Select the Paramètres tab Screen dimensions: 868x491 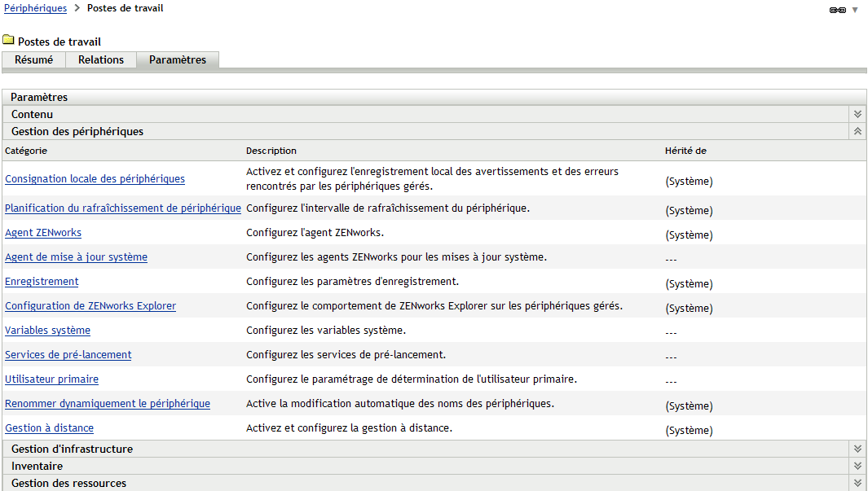click(x=178, y=59)
